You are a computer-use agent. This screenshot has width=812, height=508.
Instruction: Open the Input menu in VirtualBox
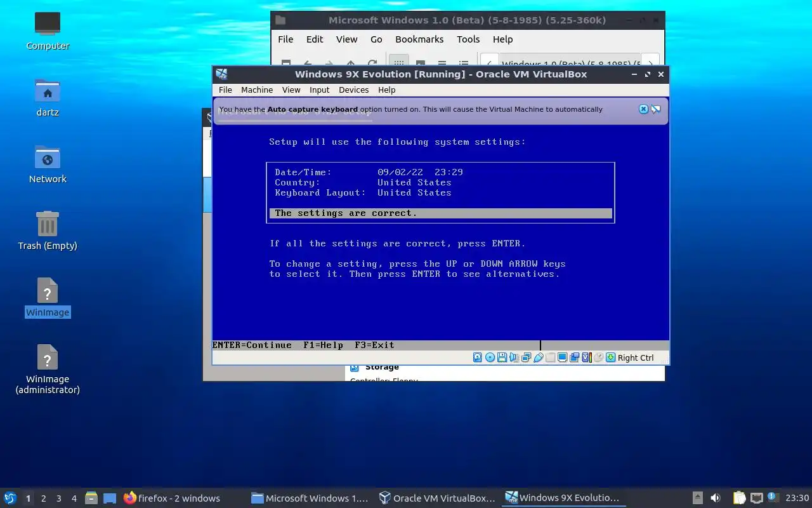click(x=320, y=90)
